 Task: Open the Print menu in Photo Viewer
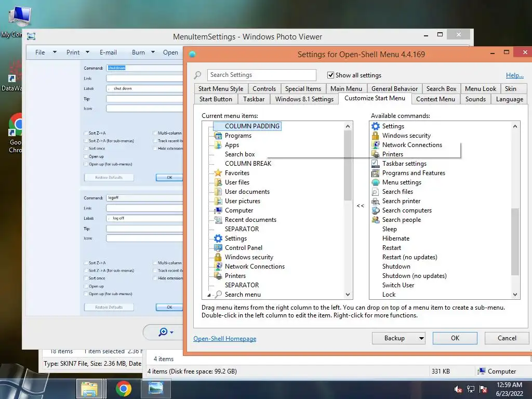pos(78,52)
